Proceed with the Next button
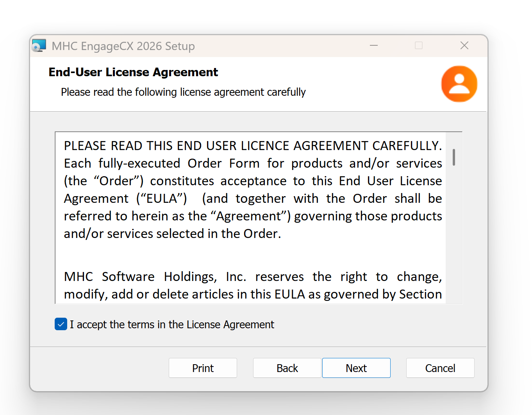 click(356, 368)
